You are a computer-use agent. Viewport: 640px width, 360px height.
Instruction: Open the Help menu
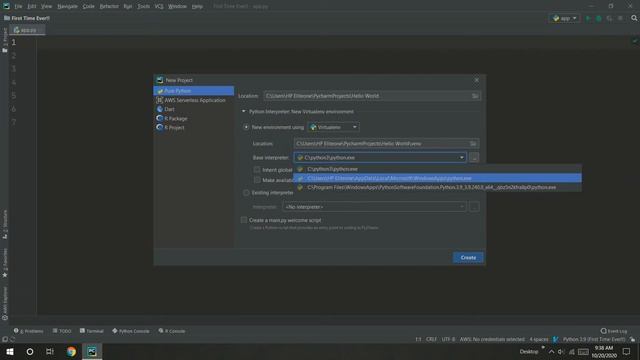tap(197, 6)
